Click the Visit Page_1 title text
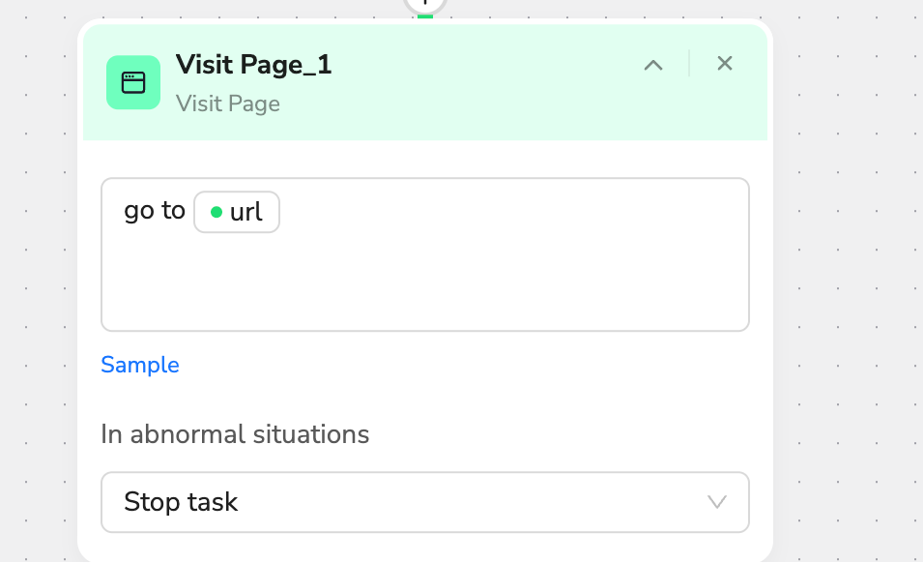924x563 pixels. [x=254, y=64]
